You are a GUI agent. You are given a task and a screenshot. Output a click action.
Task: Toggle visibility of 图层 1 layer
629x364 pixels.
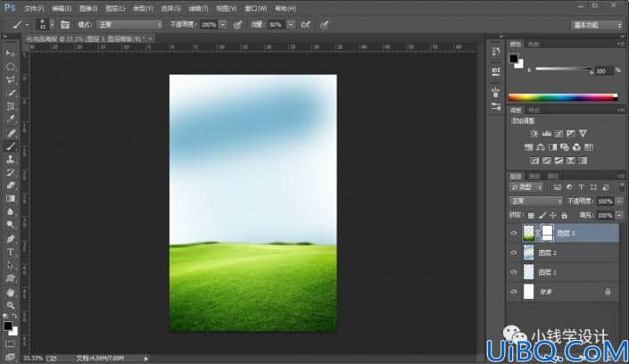pos(514,272)
